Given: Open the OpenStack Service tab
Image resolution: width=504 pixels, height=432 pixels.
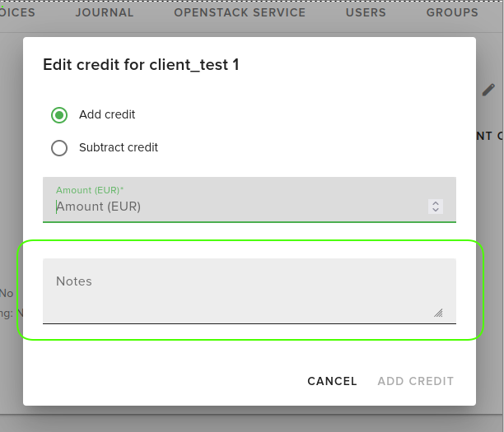Looking at the screenshot, I should click(x=240, y=13).
